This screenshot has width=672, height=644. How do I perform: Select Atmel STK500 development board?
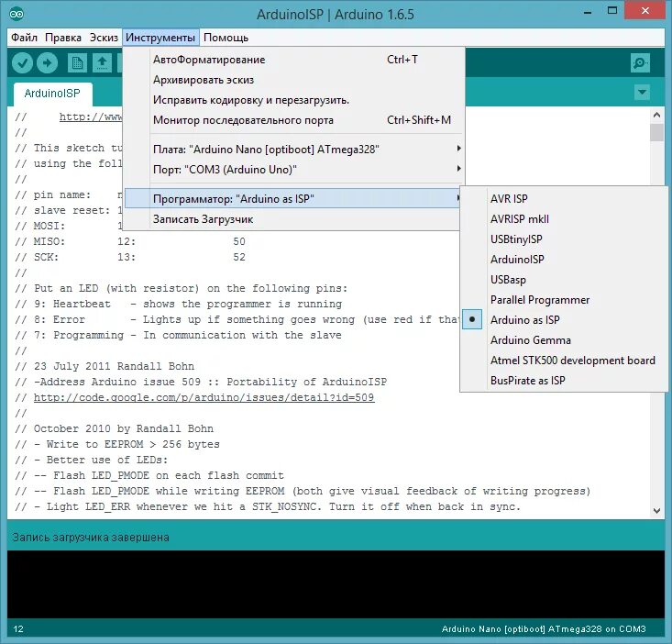pyautogui.click(x=564, y=361)
